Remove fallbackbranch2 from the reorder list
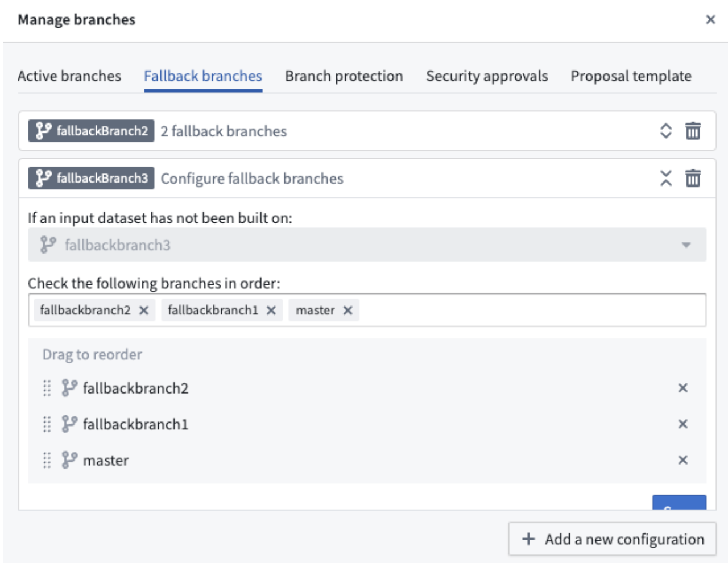 coord(683,388)
